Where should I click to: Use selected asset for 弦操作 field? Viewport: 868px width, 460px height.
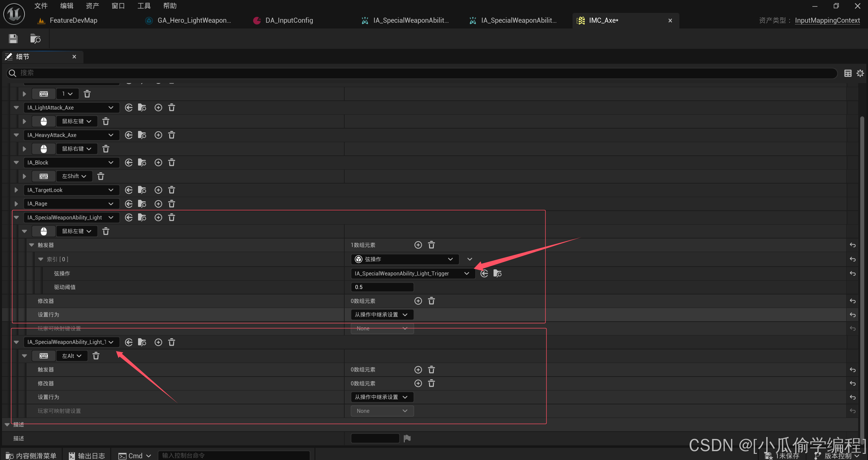[x=484, y=273]
